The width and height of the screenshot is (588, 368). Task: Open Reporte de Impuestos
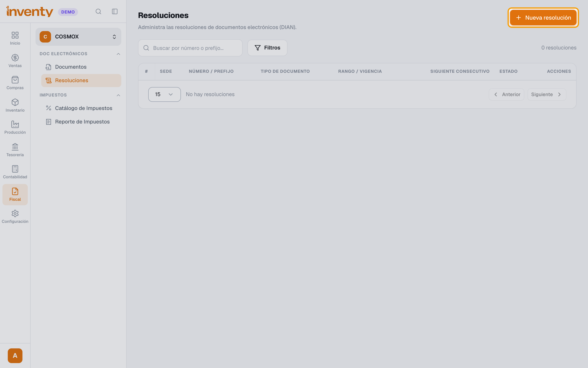pos(81,122)
